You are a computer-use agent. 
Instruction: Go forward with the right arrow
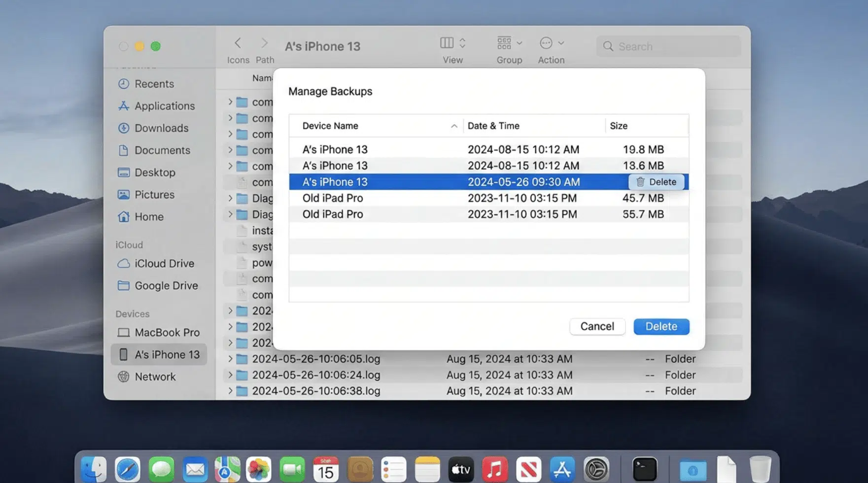point(264,43)
